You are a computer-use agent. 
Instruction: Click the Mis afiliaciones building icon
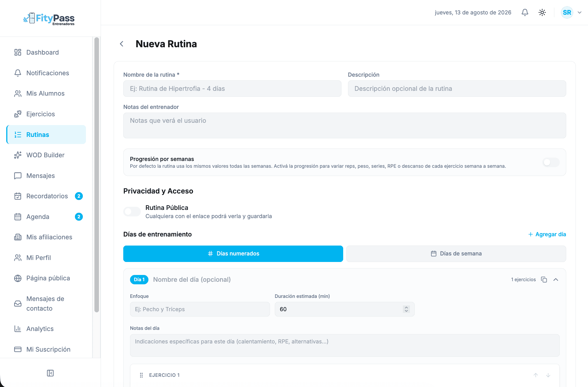(18, 237)
